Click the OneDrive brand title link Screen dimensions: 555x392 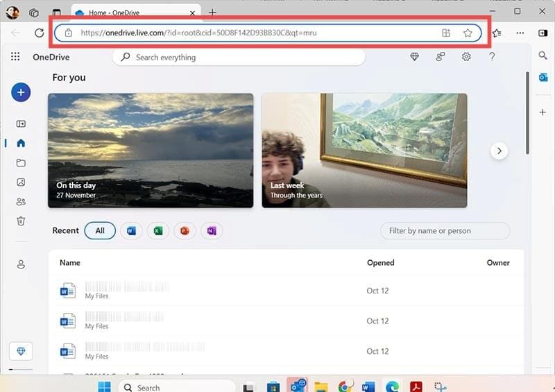[51, 57]
